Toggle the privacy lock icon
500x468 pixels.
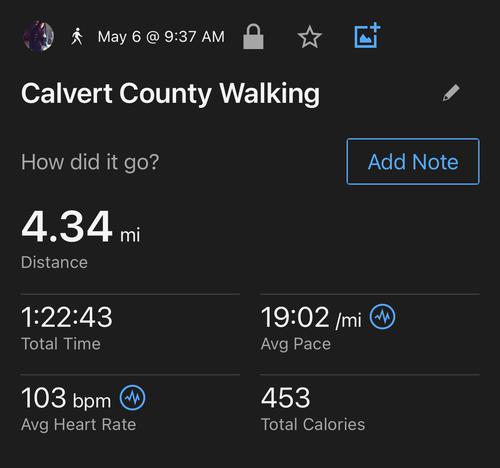(253, 36)
